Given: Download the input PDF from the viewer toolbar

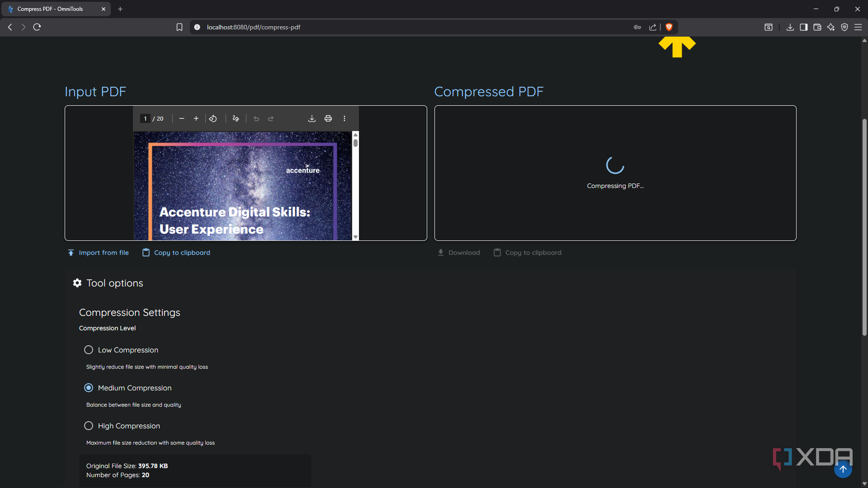Looking at the screenshot, I should pyautogui.click(x=312, y=118).
